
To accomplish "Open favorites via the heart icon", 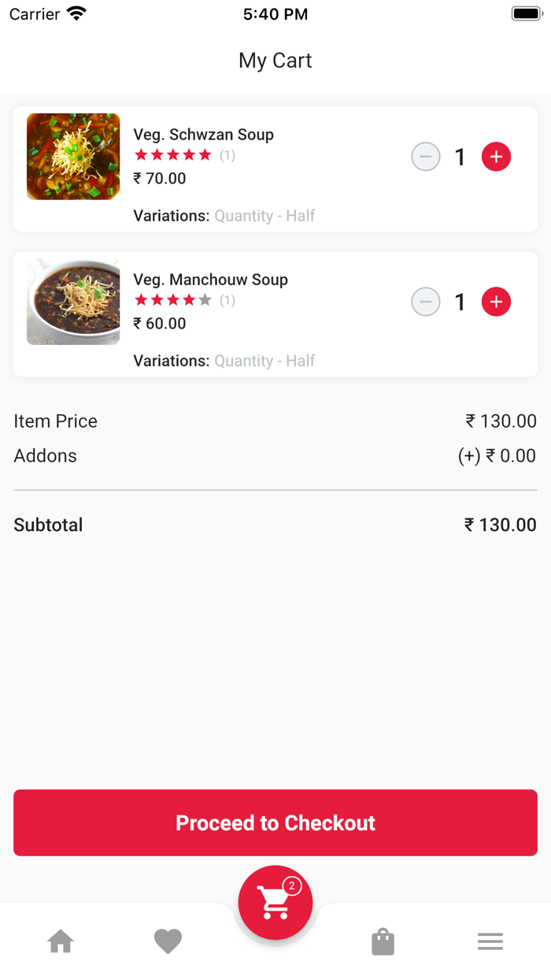I will pyautogui.click(x=168, y=941).
